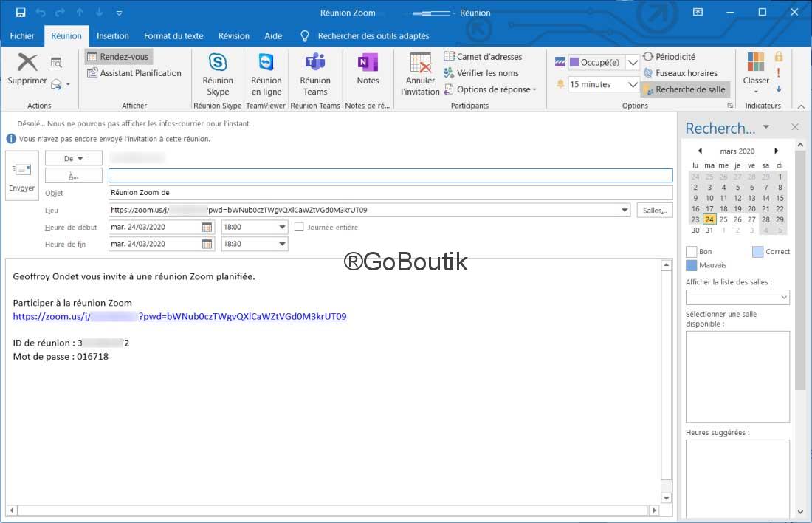Open the Révision tab
Viewport: 812px width, 523px height.
[233, 35]
